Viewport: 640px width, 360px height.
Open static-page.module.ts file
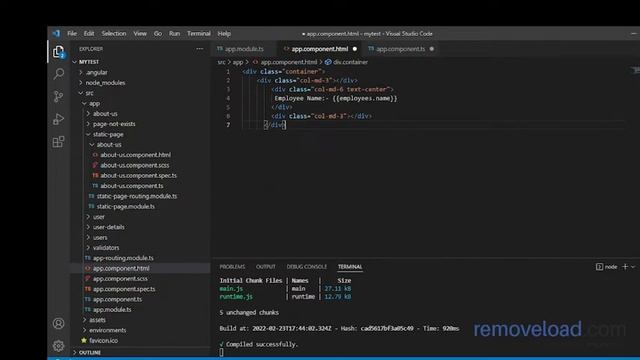(x=141, y=206)
